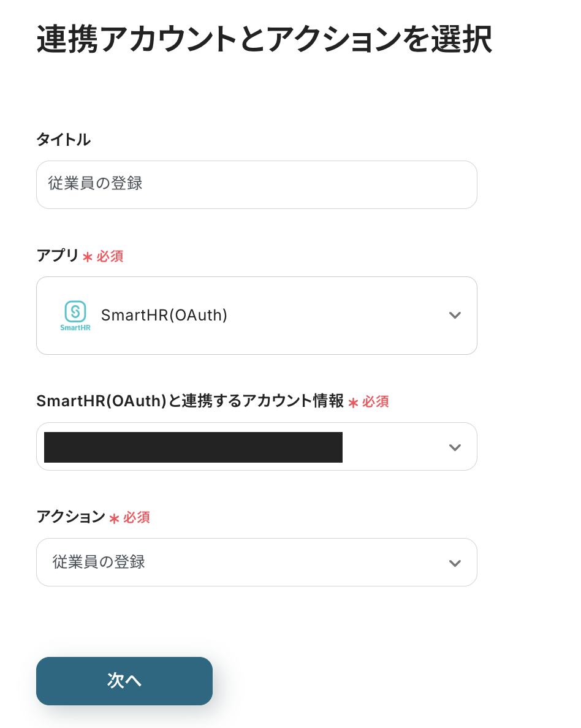Click the タイトル field label
581x728 pixels.
63,140
